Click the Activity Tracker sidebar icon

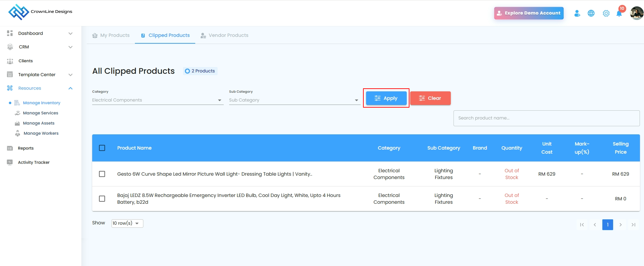[10, 162]
